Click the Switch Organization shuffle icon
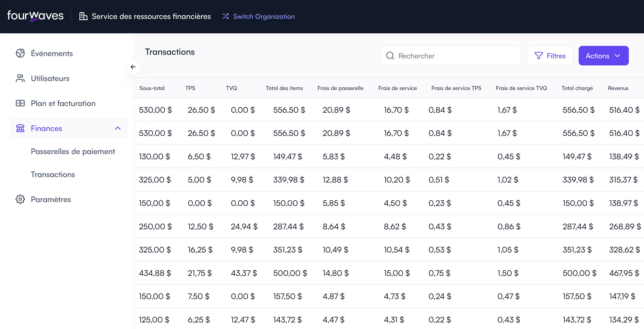The height and width of the screenshot is (329, 644). click(x=225, y=16)
